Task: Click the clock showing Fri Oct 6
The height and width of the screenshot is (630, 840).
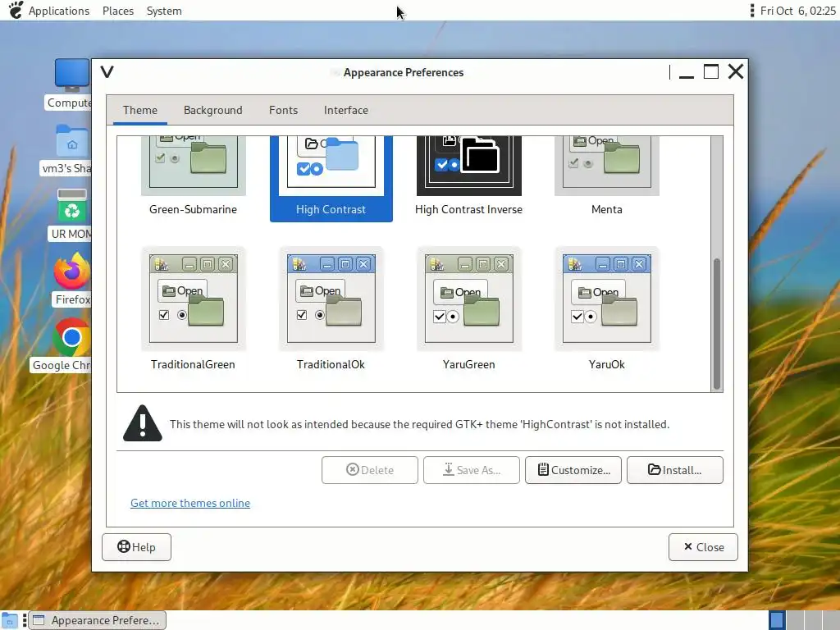Action: (797, 11)
